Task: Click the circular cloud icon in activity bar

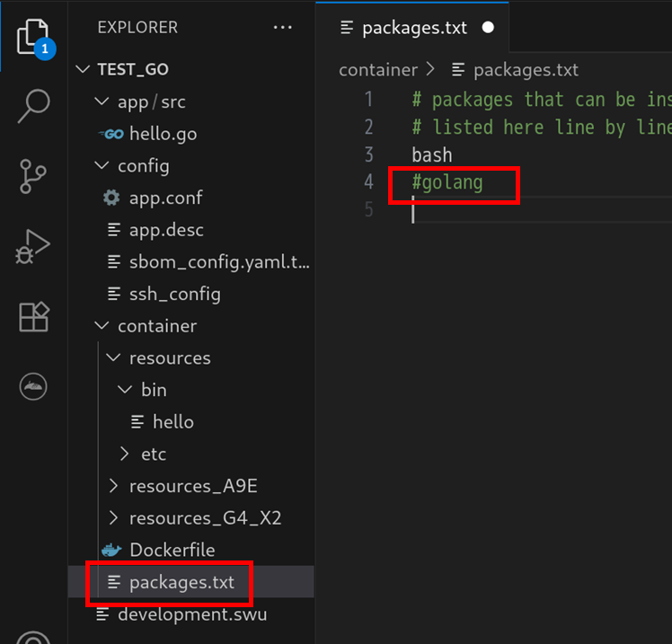Action: pyautogui.click(x=33, y=386)
